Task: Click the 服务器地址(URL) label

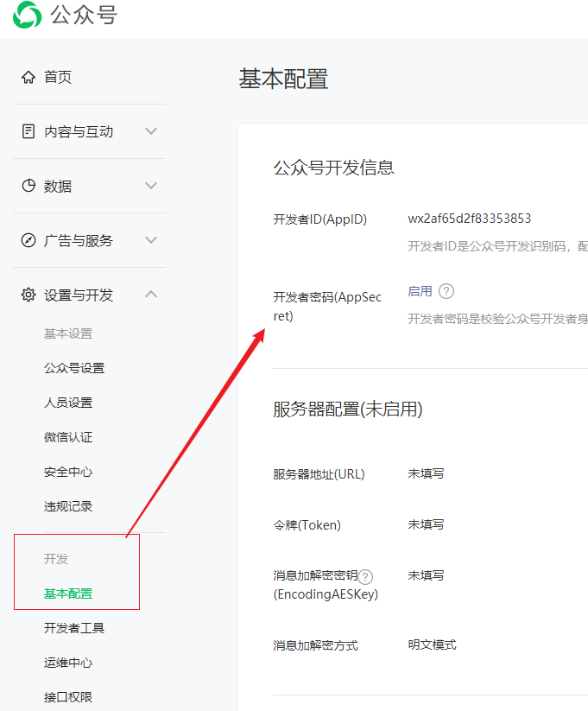Action: click(x=319, y=474)
